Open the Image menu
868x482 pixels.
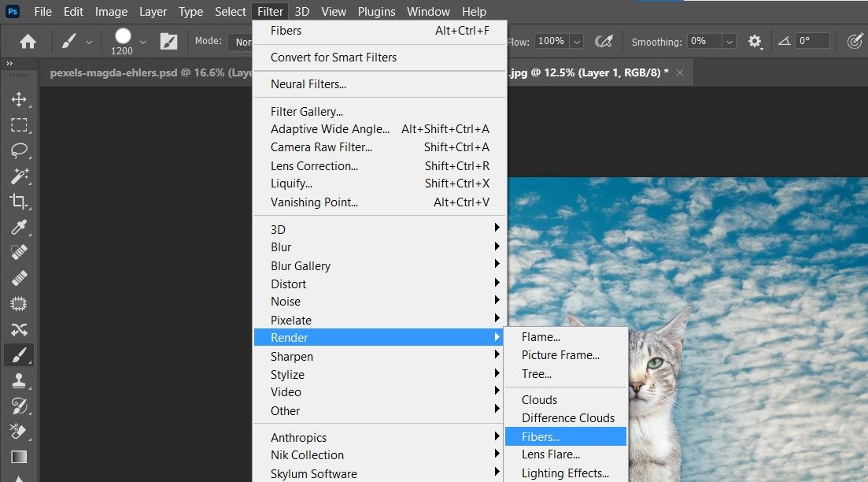[x=111, y=12]
